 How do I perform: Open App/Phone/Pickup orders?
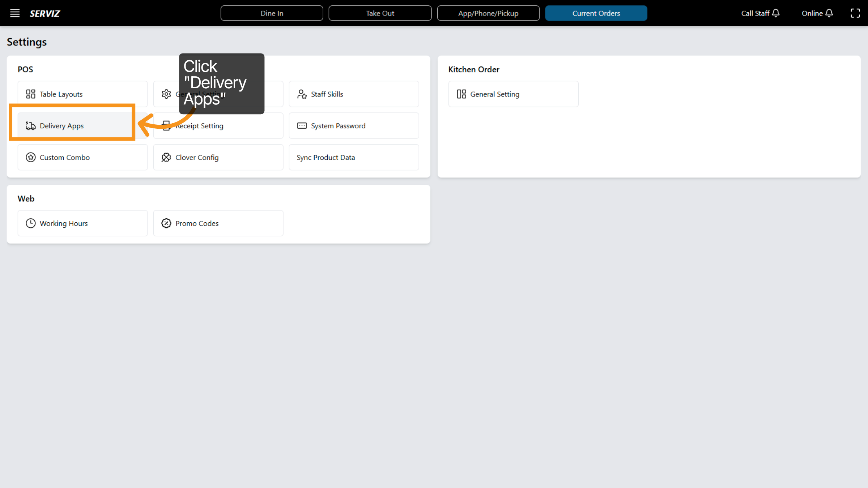click(488, 13)
